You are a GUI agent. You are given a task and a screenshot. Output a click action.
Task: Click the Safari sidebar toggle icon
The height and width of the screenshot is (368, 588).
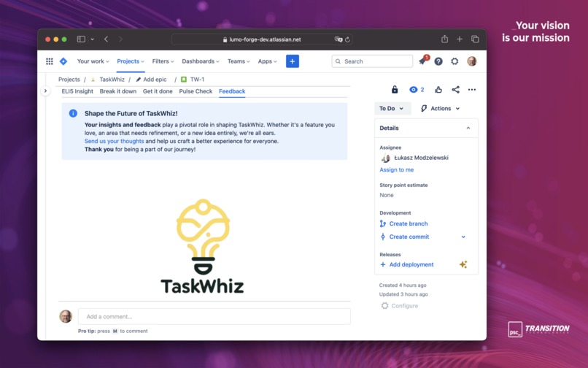(81, 39)
